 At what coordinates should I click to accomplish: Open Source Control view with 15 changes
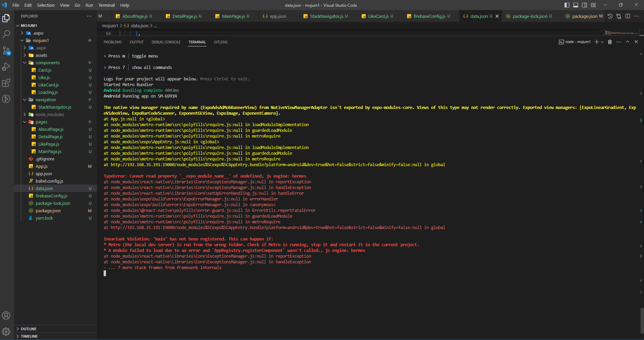pos(6,50)
